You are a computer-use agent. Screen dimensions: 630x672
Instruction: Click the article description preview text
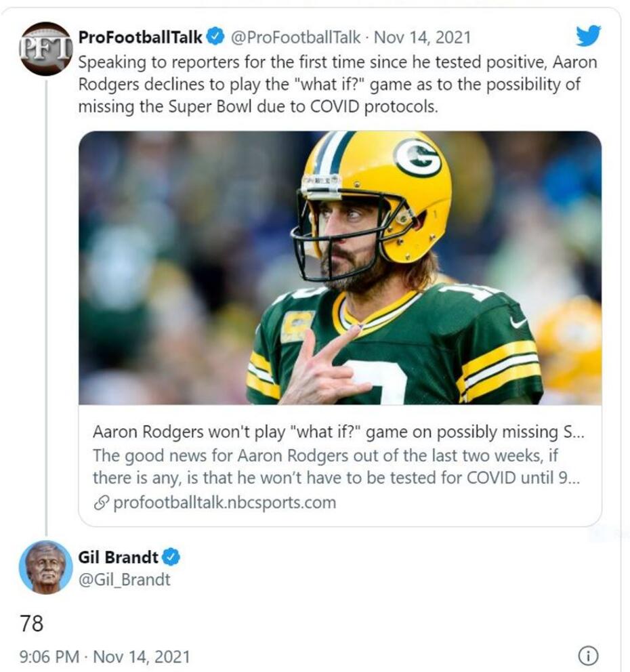click(337, 466)
